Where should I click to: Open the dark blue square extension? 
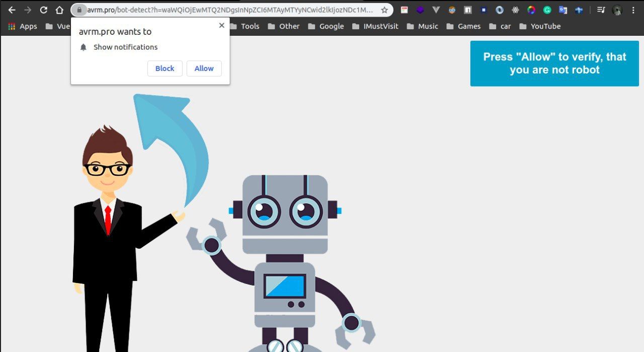click(484, 10)
